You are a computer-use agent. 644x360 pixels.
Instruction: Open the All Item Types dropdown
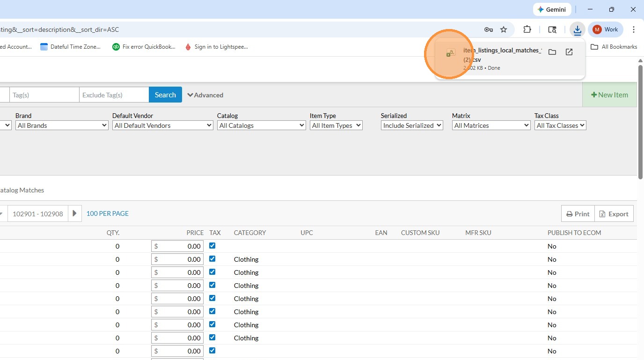(336, 125)
